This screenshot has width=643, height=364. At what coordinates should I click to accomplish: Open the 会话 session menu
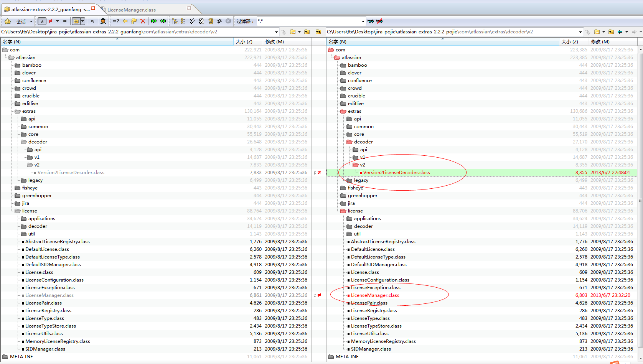pos(25,21)
